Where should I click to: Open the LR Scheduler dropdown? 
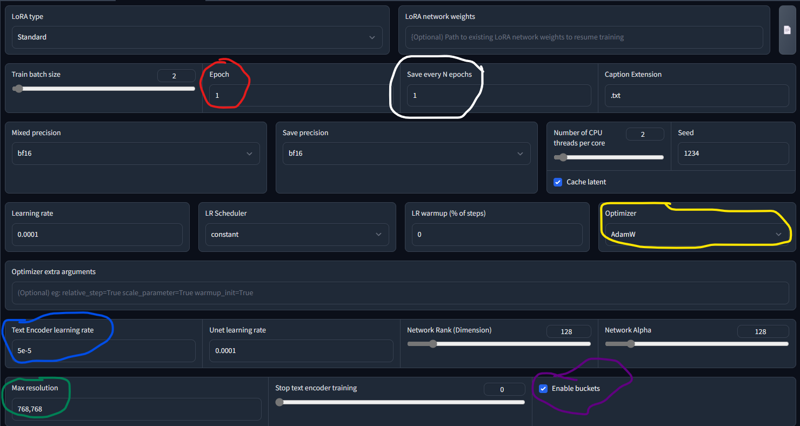297,235
